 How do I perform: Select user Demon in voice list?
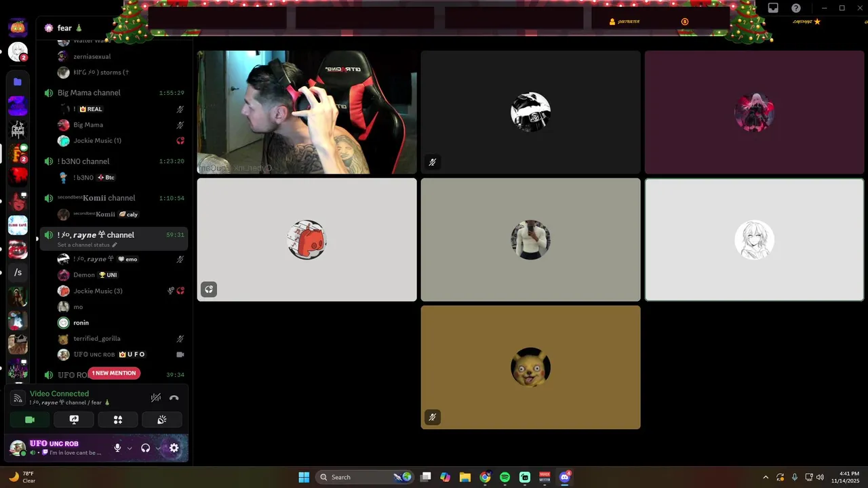click(x=122, y=275)
